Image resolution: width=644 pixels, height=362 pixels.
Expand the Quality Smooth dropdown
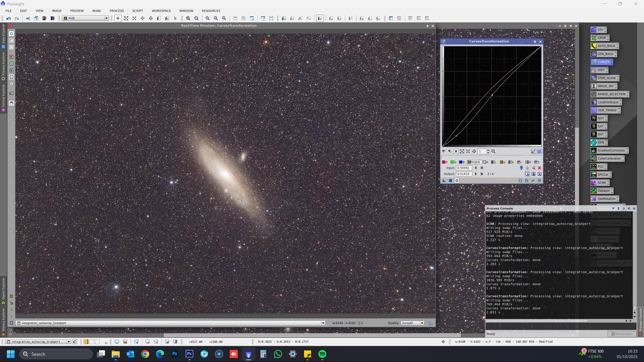[422, 323]
